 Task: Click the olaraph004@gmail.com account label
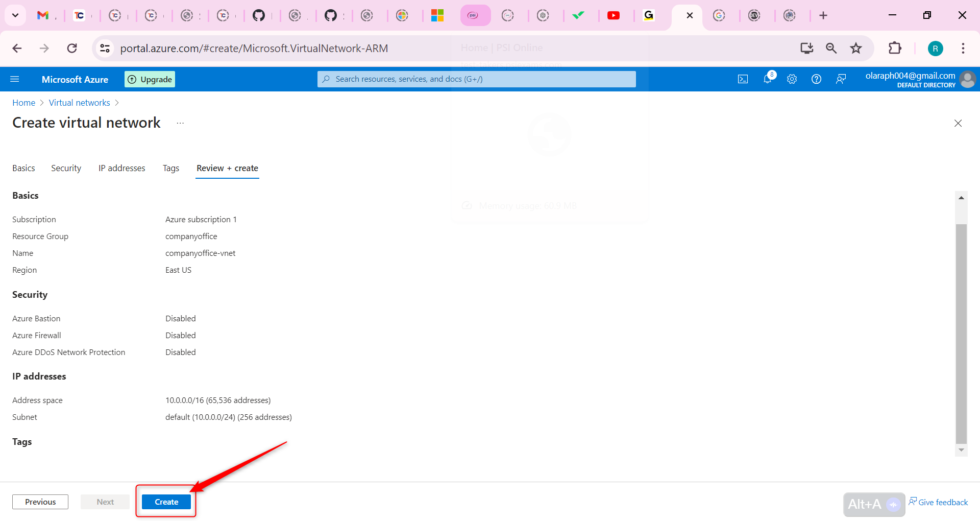tap(910, 76)
